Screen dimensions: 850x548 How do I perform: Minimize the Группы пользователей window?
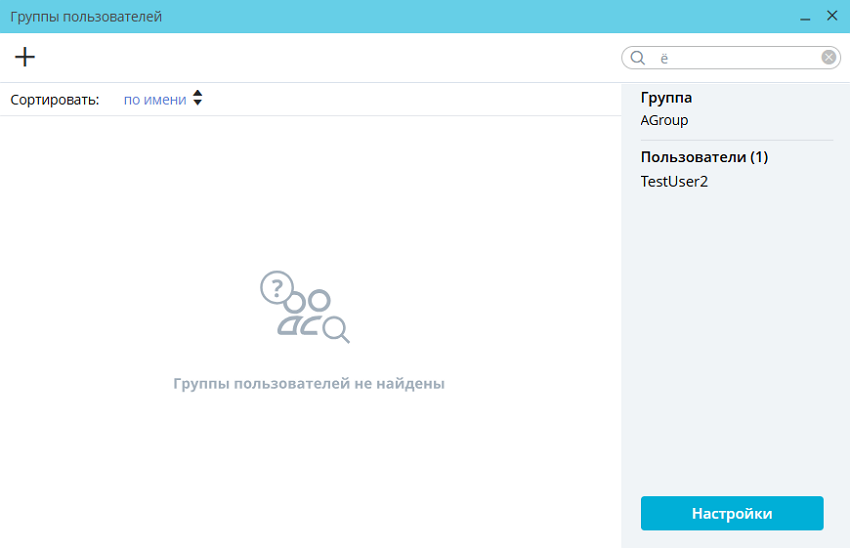[x=805, y=17]
